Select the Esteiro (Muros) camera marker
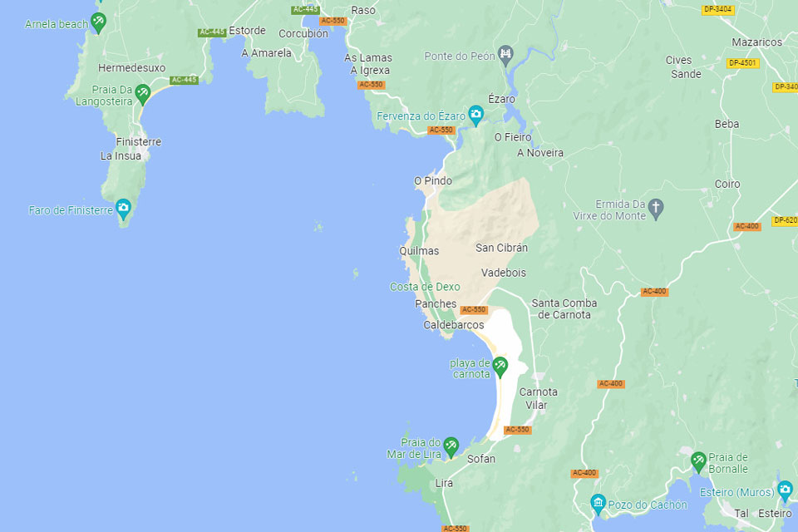 (x=785, y=490)
